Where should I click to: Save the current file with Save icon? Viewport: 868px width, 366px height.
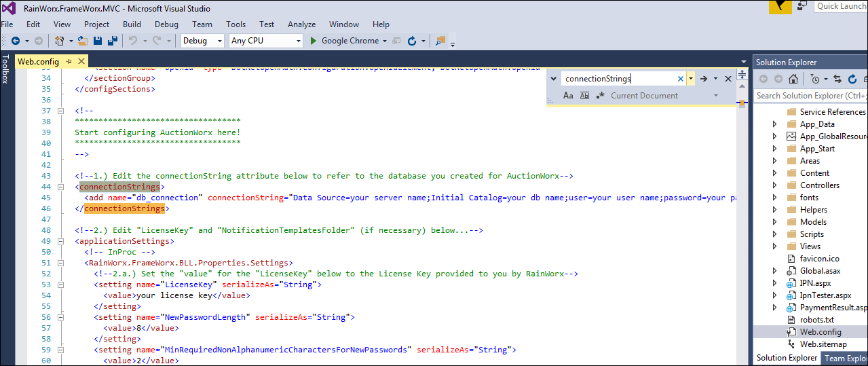tap(98, 41)
